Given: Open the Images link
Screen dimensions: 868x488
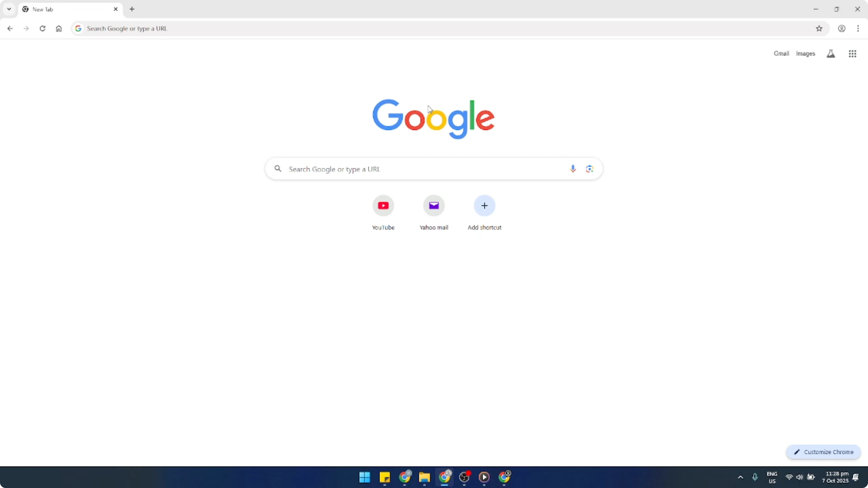Looking at the screenshot, I should [806, 53].
